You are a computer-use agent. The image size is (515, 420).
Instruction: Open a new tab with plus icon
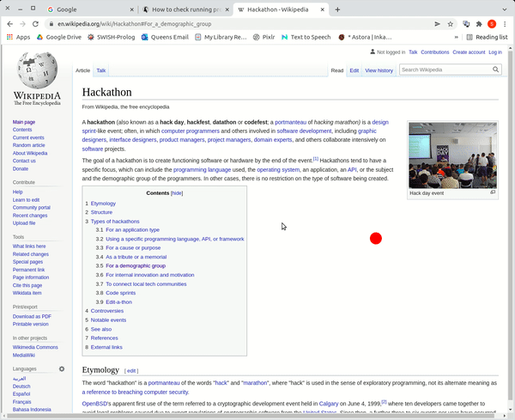pyautogui.click(x=337, y=9)
